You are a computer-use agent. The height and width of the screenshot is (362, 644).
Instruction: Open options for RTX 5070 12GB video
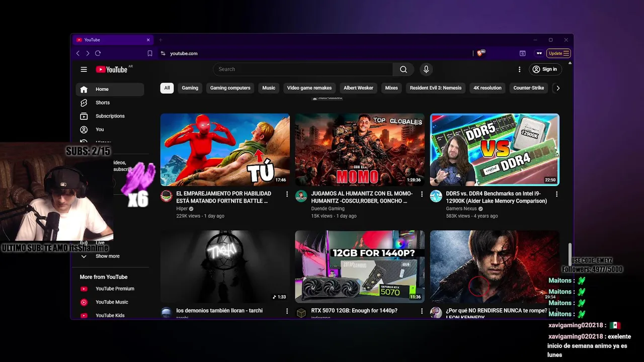click(422, 311)
